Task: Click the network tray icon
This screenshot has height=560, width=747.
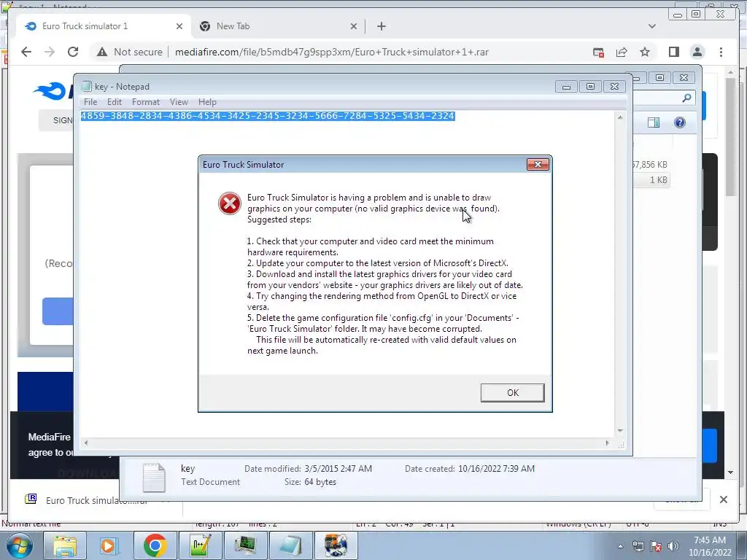Action: click(638, 546)
